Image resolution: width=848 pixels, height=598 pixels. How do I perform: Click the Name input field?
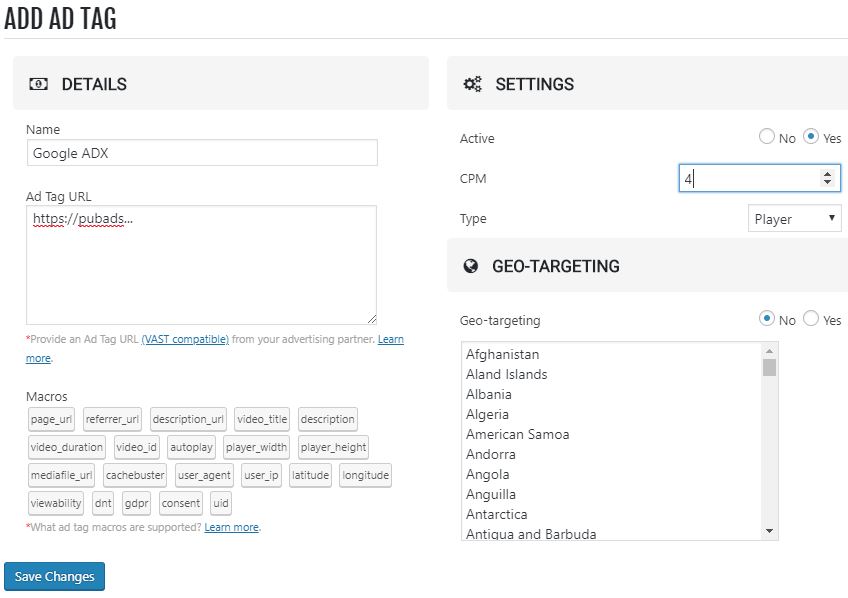click(x=202, y=153)
